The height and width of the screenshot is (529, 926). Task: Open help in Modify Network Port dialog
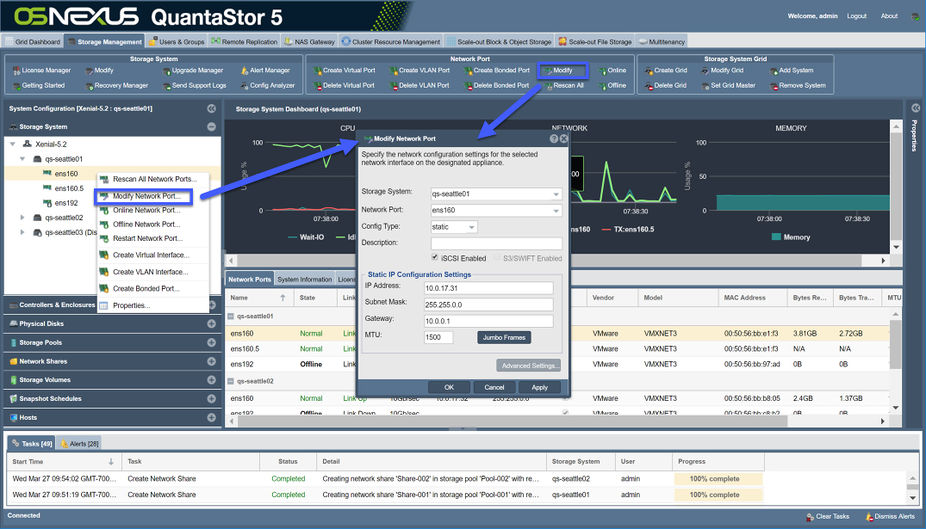point(554,139)
